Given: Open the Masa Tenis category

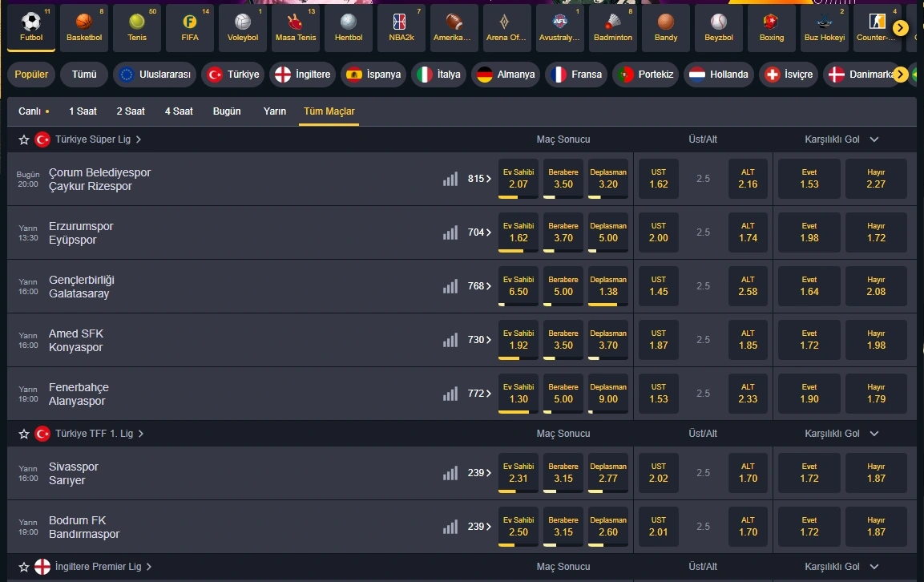Looking at the screenshot, I should [x=296, y=27].
